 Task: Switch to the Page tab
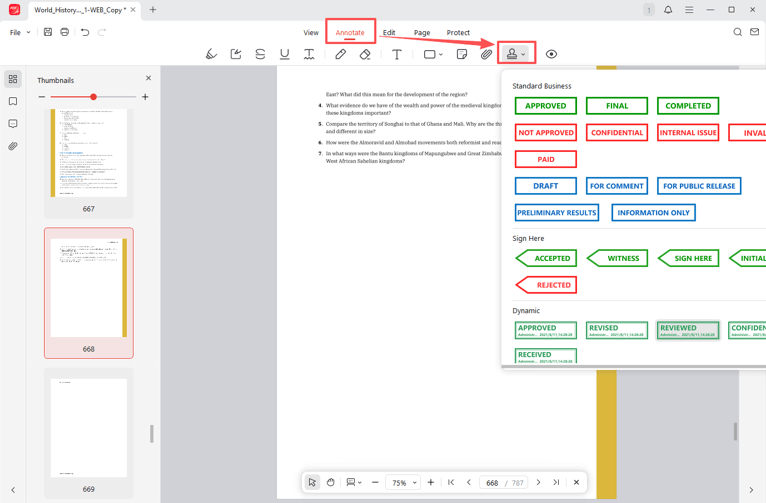(422, 33)
